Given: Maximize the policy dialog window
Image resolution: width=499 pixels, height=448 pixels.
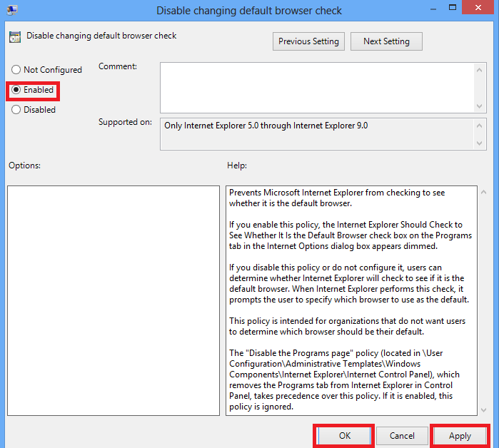Looking at the screenshot, I should tap(452, 8).
